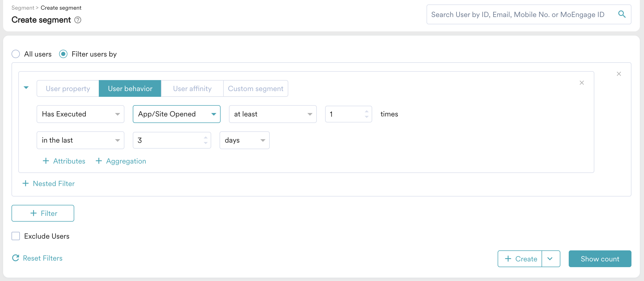Screen dimensions: 644x281
Task: Remove the inner filter condition with X
Action: click(x=582, y=83)
